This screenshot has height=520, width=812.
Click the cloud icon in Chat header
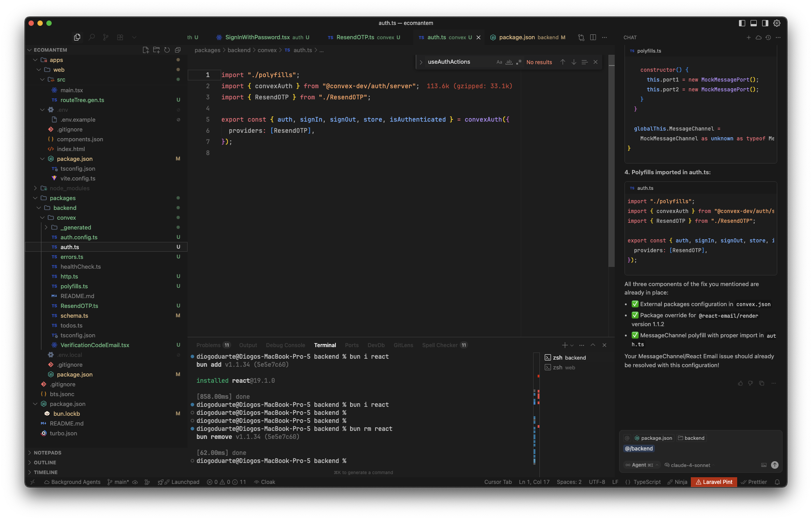click(759, 37)
